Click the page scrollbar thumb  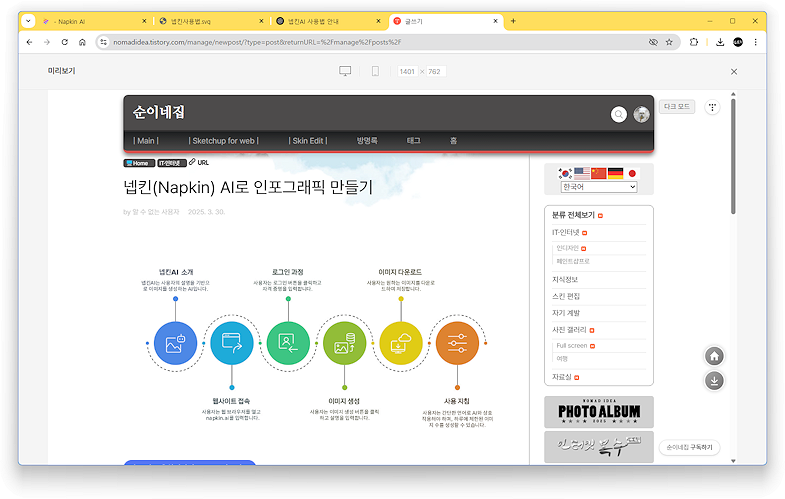[x=733, y=156]
